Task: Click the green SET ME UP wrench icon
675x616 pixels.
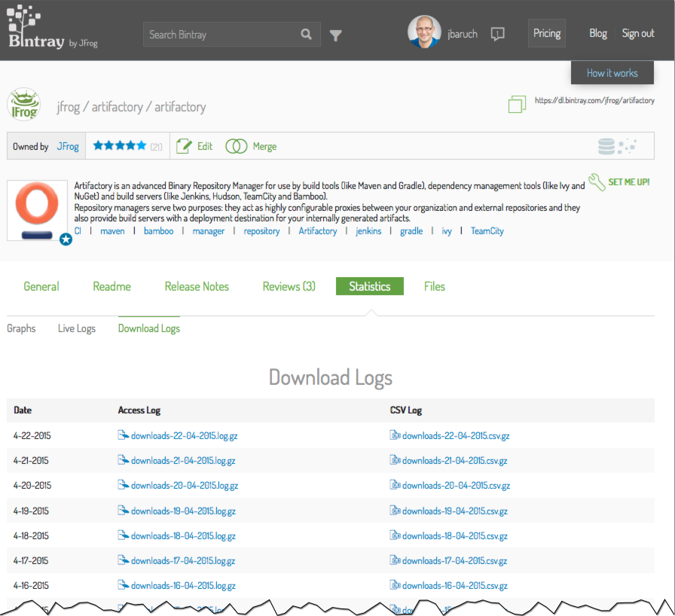Action: [596, 181]
